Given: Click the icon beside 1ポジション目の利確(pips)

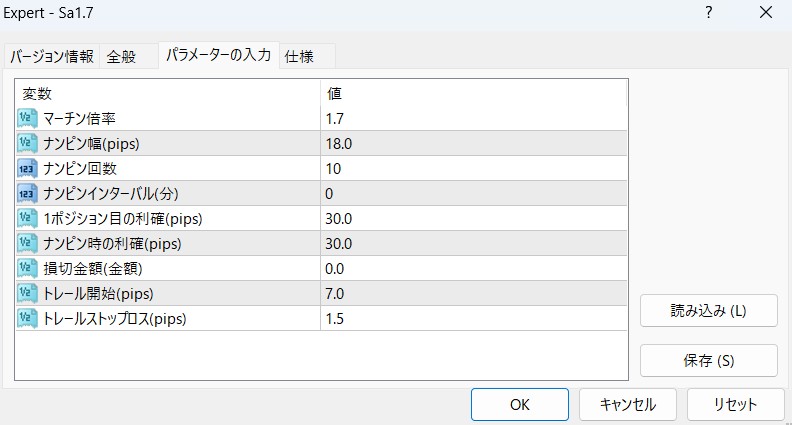Looking at the screenshot, I should [28, 218].
